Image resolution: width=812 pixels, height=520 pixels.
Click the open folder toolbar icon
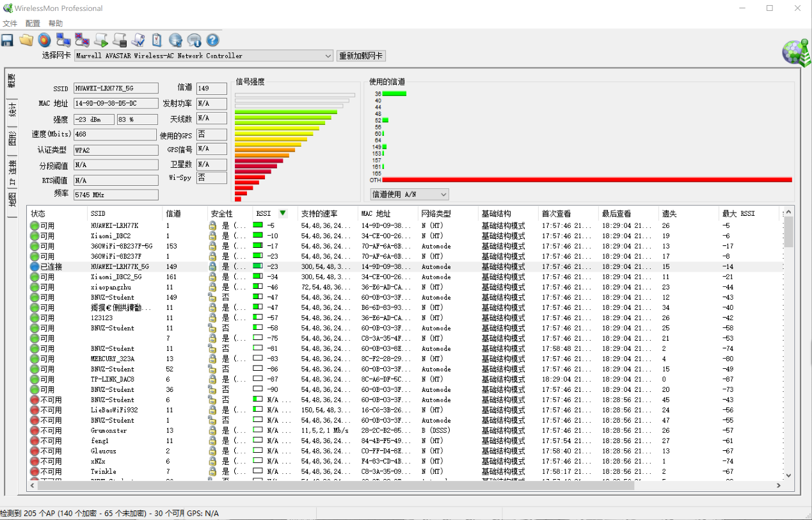[26, 40]
